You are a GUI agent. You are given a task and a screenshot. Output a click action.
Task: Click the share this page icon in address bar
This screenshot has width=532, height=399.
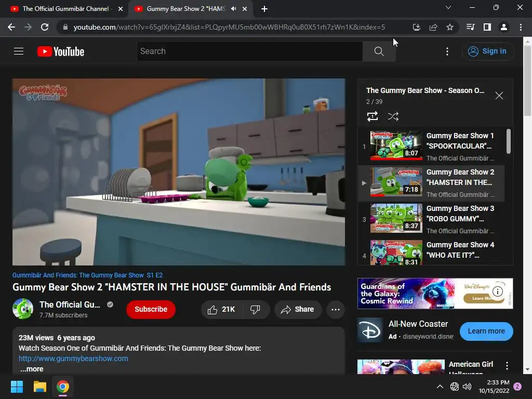pos(433,27)
